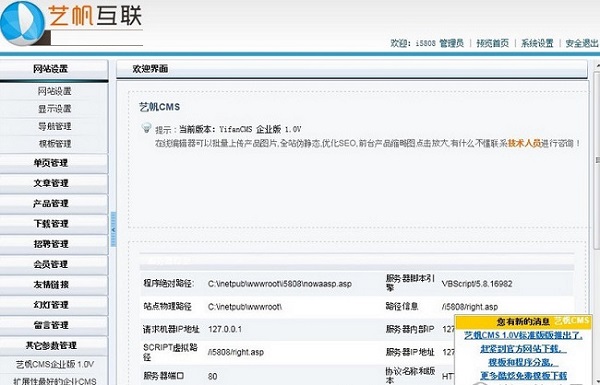
Task: Open the 显示设置 submenu item
Action: point(54,109)
